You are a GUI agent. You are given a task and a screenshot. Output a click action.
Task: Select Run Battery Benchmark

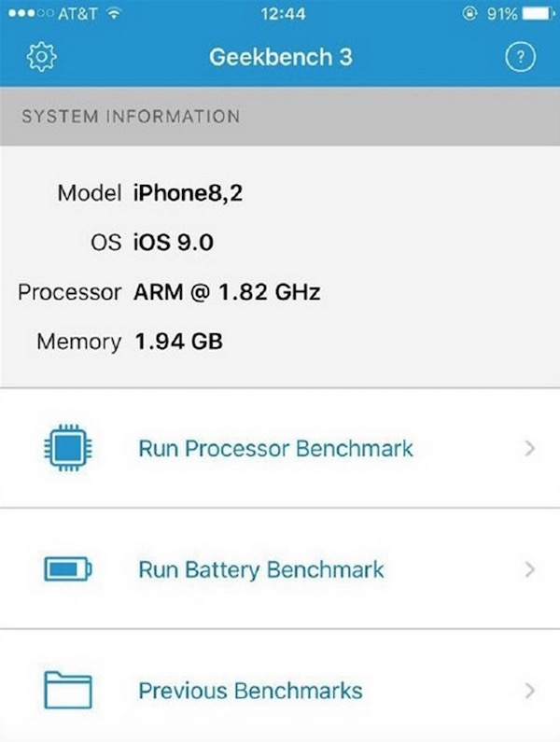click(261, 569)
